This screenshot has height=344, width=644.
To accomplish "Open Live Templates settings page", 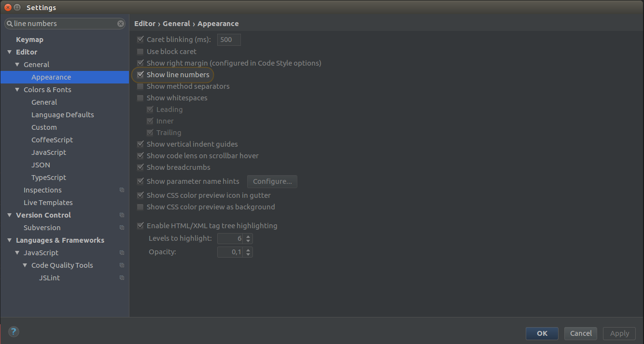I will (x=48, y=203).
